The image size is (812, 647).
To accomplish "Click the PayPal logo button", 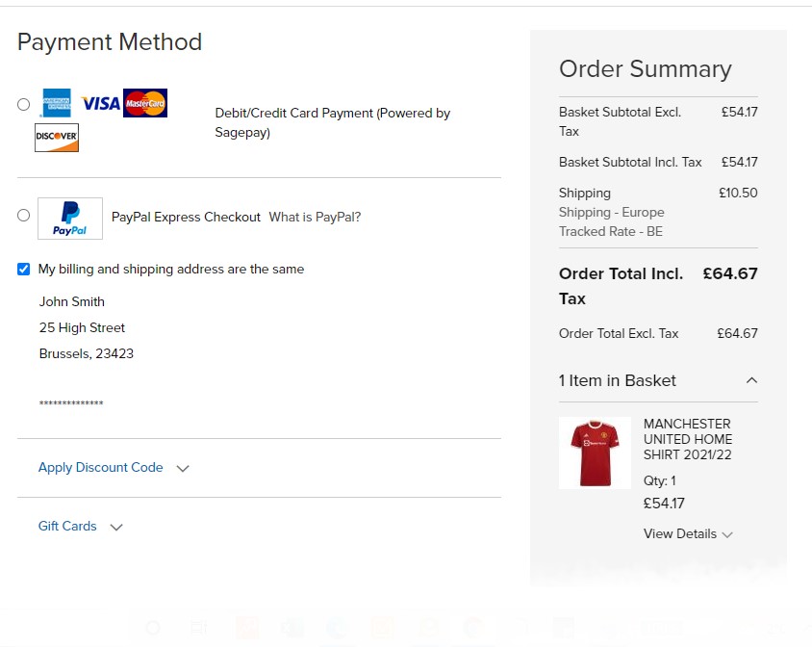I will (70, 219).
